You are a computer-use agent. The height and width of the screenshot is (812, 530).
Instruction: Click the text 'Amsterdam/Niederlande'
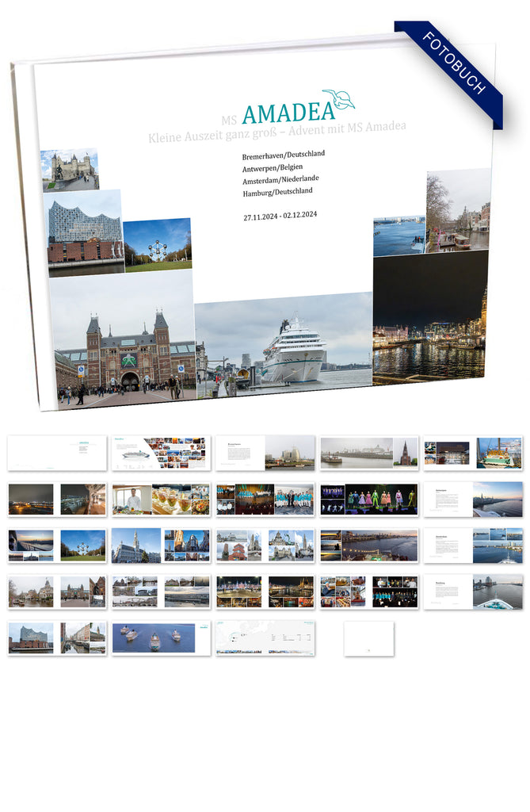[x=280, y=180]
